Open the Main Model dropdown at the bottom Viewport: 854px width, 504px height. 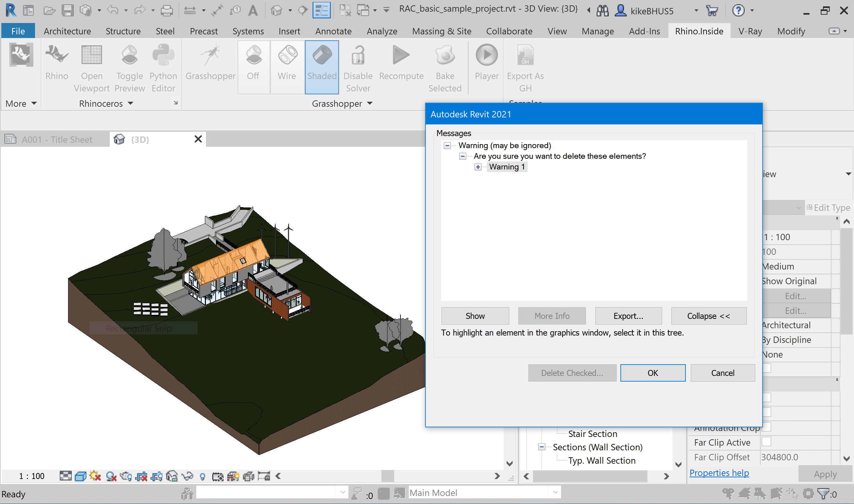tap(555, 492)
